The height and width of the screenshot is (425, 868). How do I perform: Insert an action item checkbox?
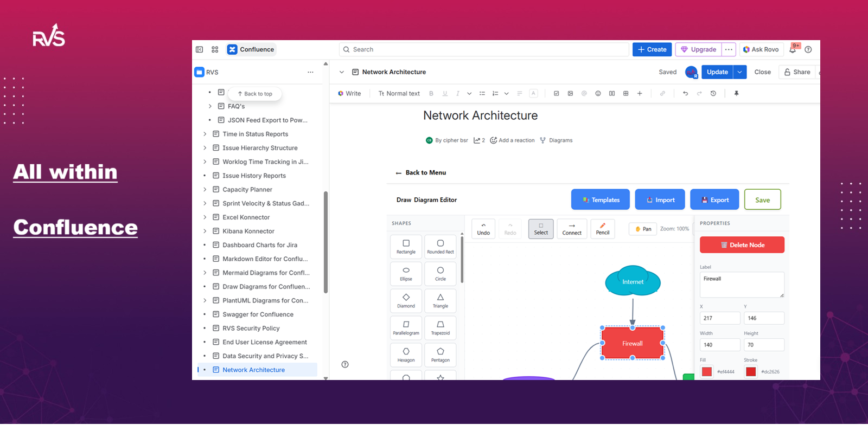[557, 93]
